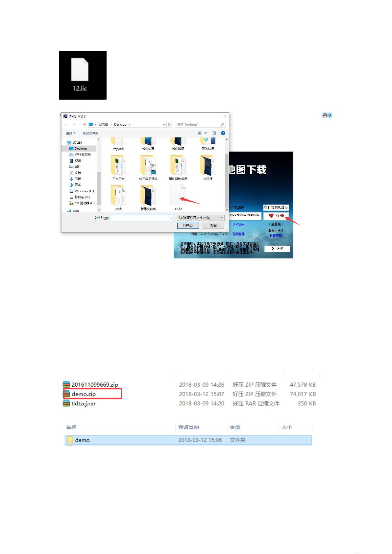The width and height of the screenshot is (392, 554).
Task: Click the demo folder icon
Action: pyautogui.click(x=70, y=440)
